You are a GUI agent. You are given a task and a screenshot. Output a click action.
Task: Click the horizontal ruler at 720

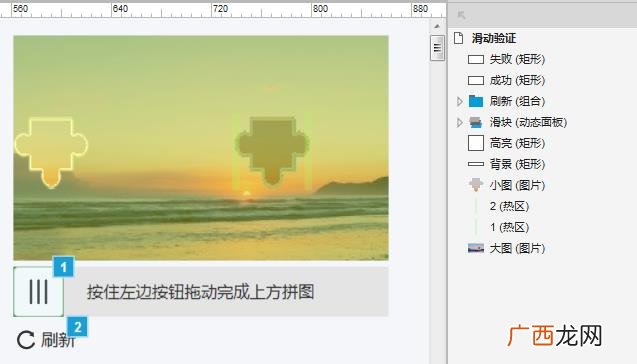coord(220,9)
